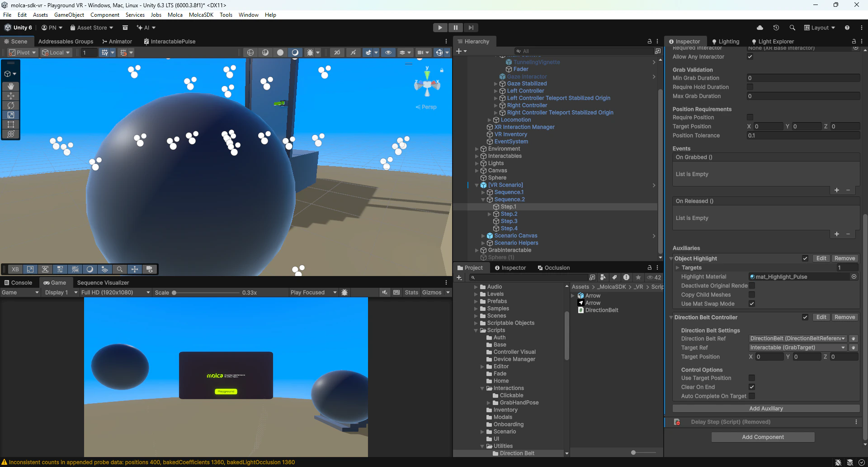Open global search magnifier icon

pyautogui.click(x=792, y=28)
